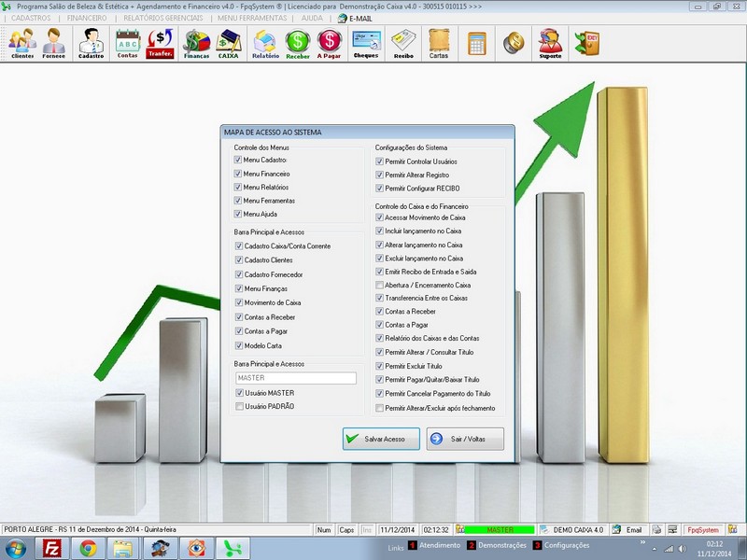Open the calculator toolbar icon
The image size is (747, 560).
tap(477, 43)
